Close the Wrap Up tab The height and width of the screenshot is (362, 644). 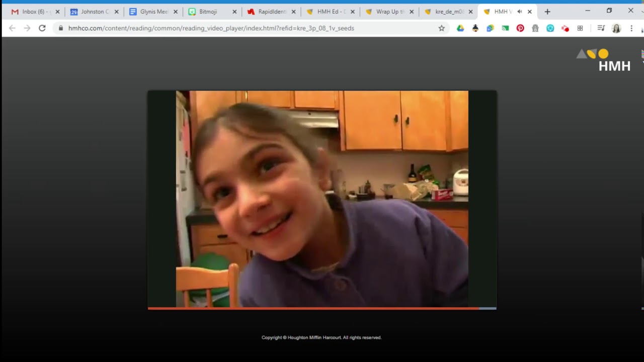pyautogui.click(x=412, y=12)
